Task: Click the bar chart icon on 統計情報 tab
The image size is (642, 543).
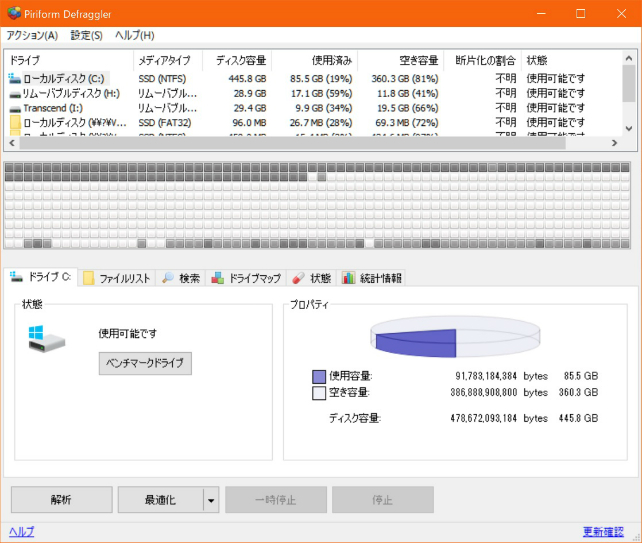Action: point(348,278)
